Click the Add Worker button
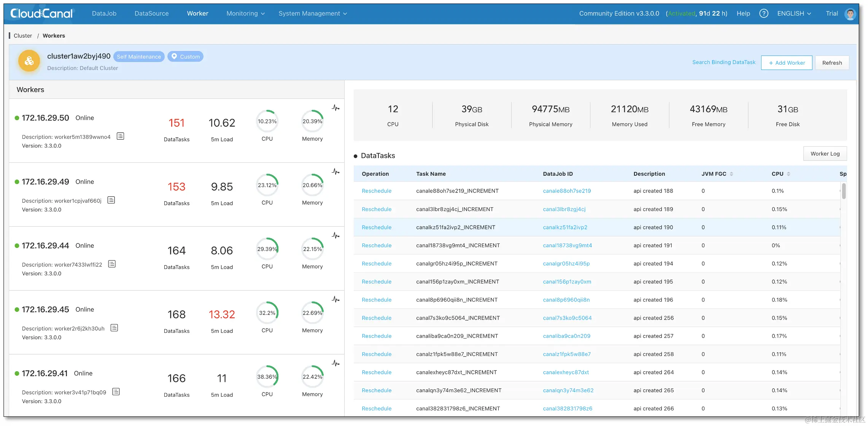Screen dimensions: 868x426 pyautogui.click(x=786, y=63)
